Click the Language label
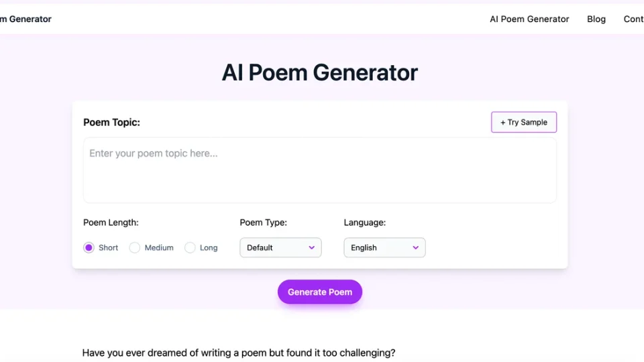Screen dimensions: 644x362 click(x=364, y=223)
